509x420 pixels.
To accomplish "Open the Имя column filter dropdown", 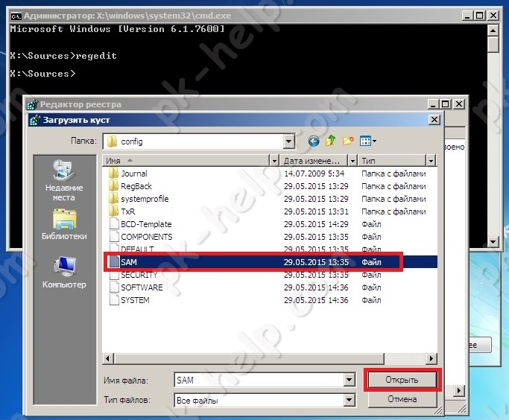I will (274, 161).
